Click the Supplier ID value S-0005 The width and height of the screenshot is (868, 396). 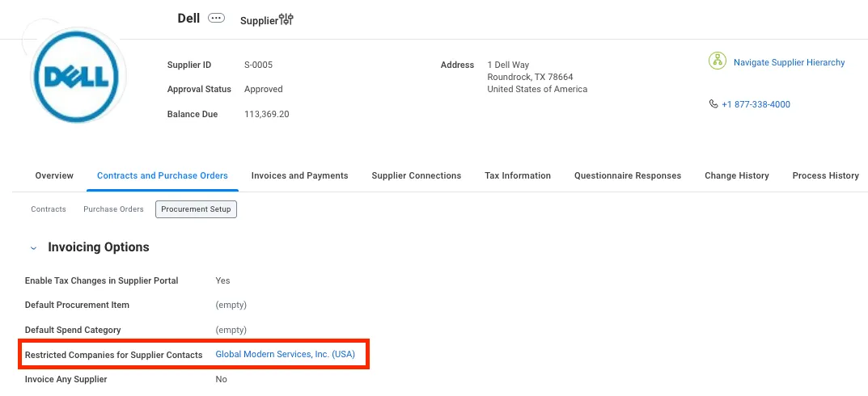[x=259, y=65]
